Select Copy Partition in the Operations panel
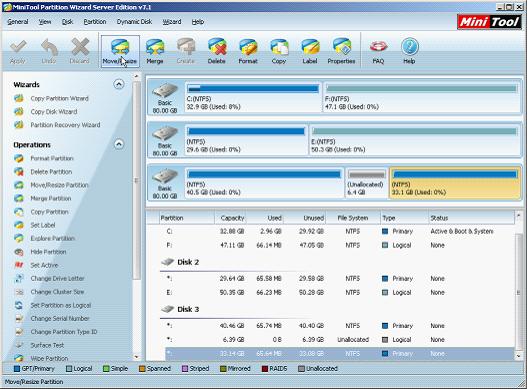 coord(49,212)
